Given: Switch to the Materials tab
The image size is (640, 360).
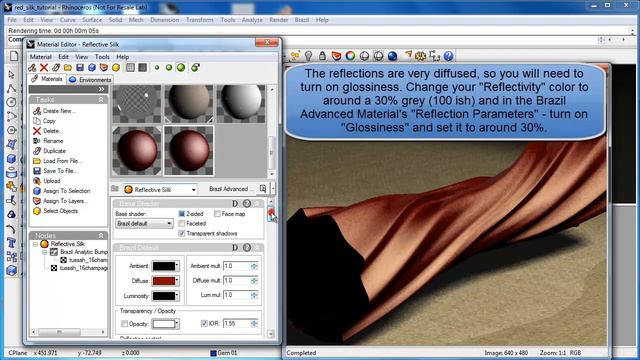Looking at the screenshot, I should (x=47, y=79).
